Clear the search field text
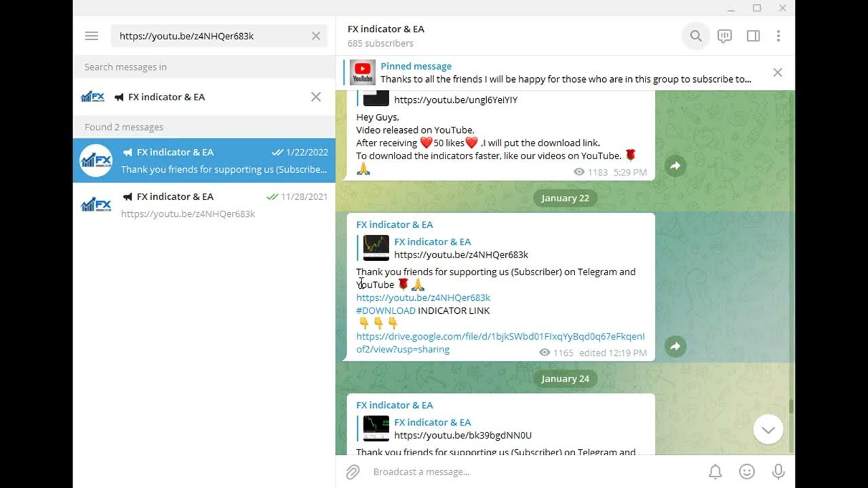This screenshot has width=868, height=488. [x=316, y=36]
